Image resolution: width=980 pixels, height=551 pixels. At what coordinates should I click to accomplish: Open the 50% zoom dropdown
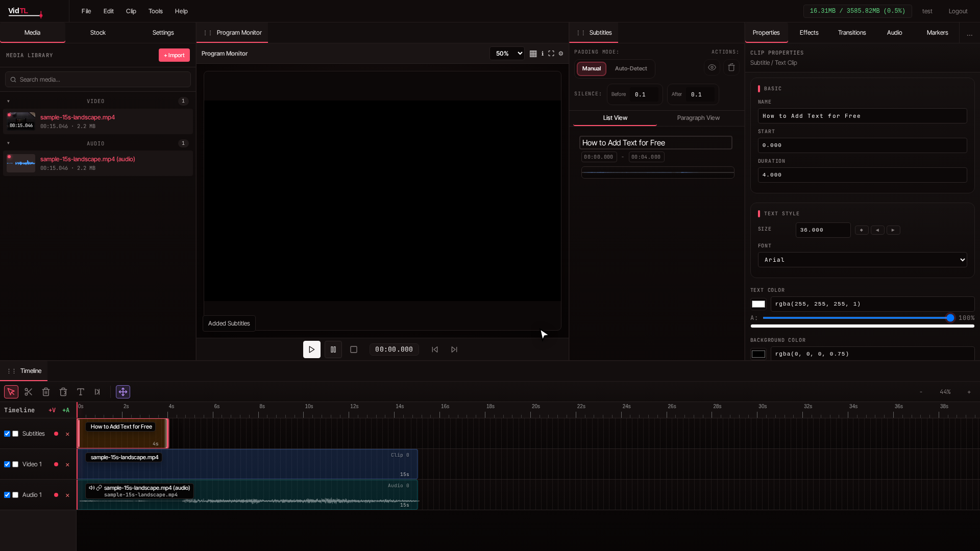coord(507,54)
